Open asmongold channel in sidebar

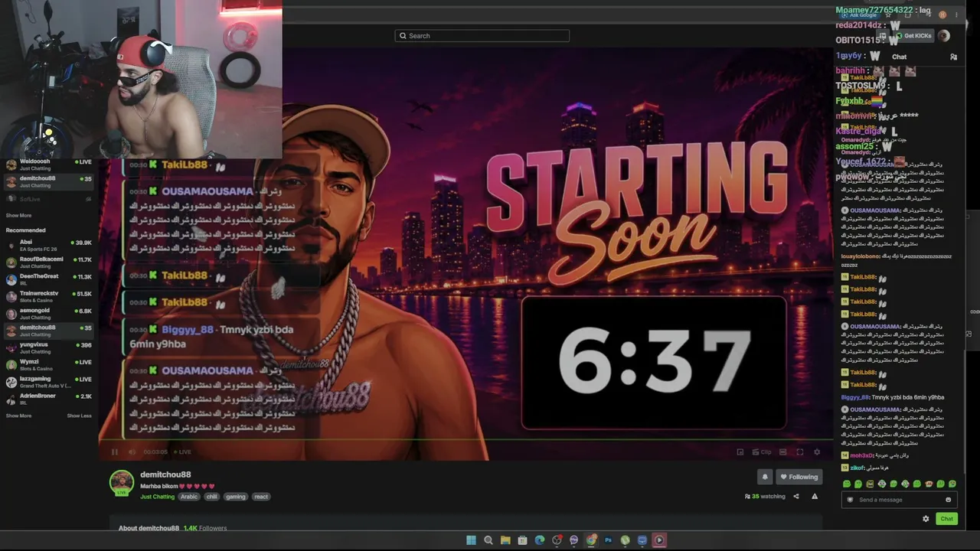click(x=49, y=313)
